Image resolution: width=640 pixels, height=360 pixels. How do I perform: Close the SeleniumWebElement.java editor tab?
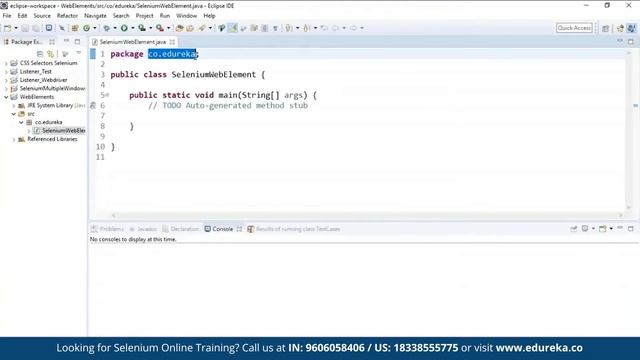[x=172, y=42]
